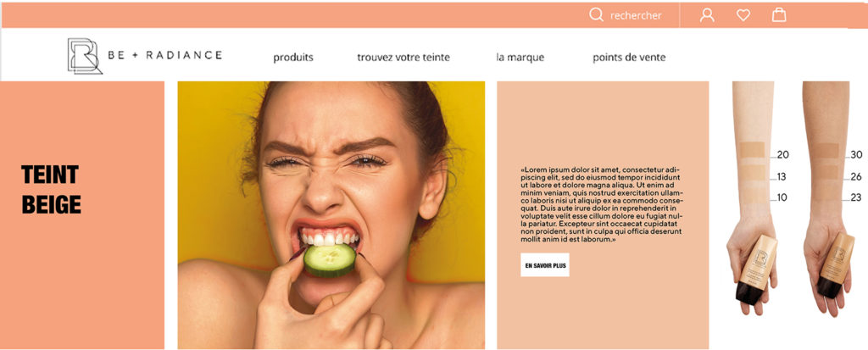Click the EN SAVOIR PLUS button
Image resolution: width=868 pixels, height=350 pixels.
click(545, 265)
